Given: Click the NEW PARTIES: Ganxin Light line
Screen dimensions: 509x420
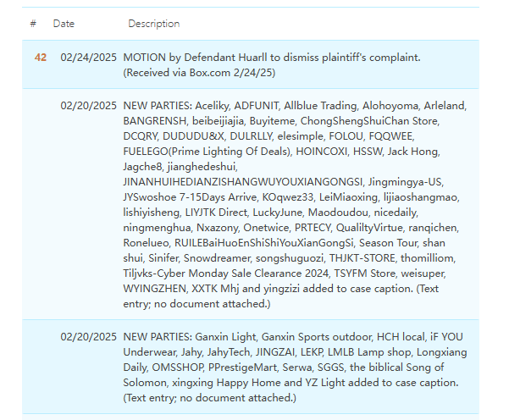Looking at the screenshot, I should (x=190, y=336).
